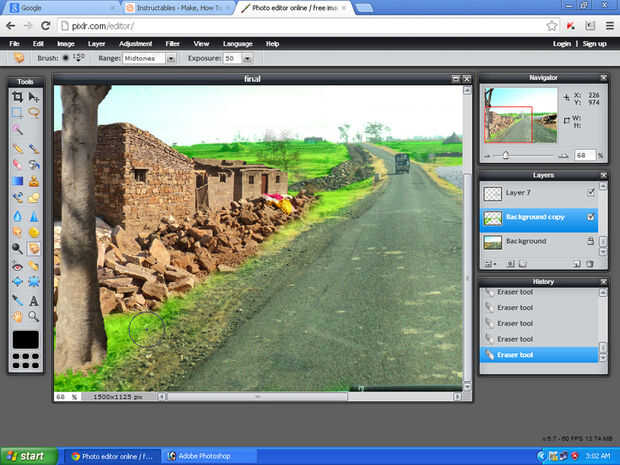
Task: Select the Sponge tool
Action: click(34, 232)
